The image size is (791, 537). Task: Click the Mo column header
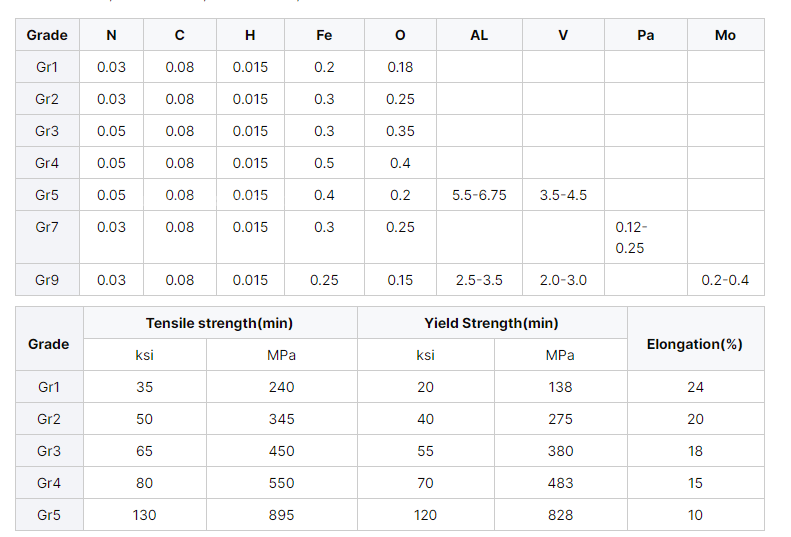[725, 35]
